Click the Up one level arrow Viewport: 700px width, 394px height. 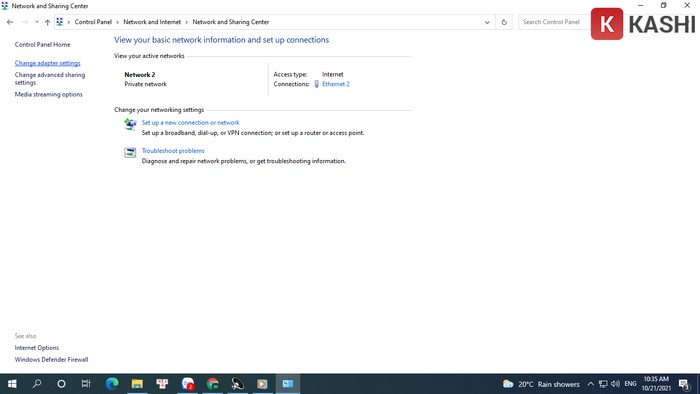tap(47, 22)
